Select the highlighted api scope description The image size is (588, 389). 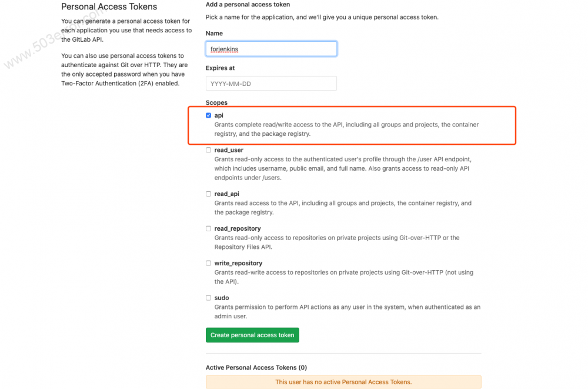(x=347, y=129)
